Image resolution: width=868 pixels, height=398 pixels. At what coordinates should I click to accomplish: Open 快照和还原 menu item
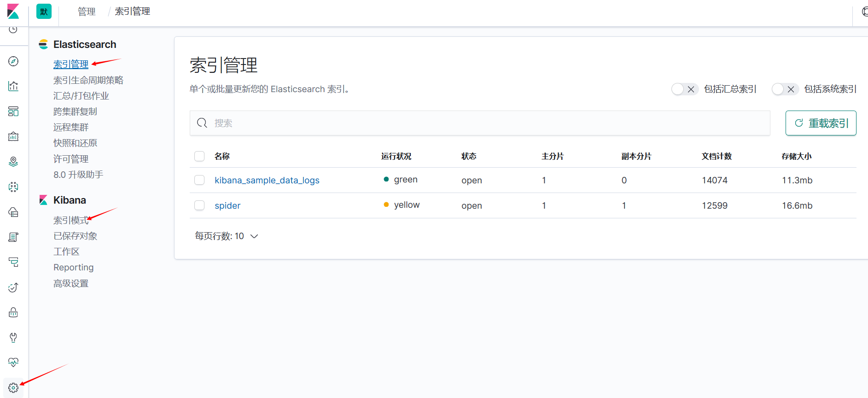coord(75,143)
